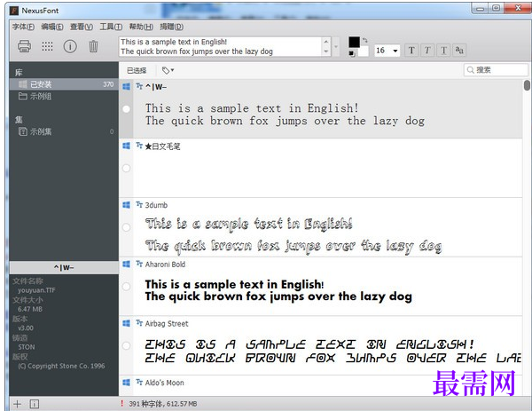Click sample text box down arrow
532x411 pixels.
(326, 51)
